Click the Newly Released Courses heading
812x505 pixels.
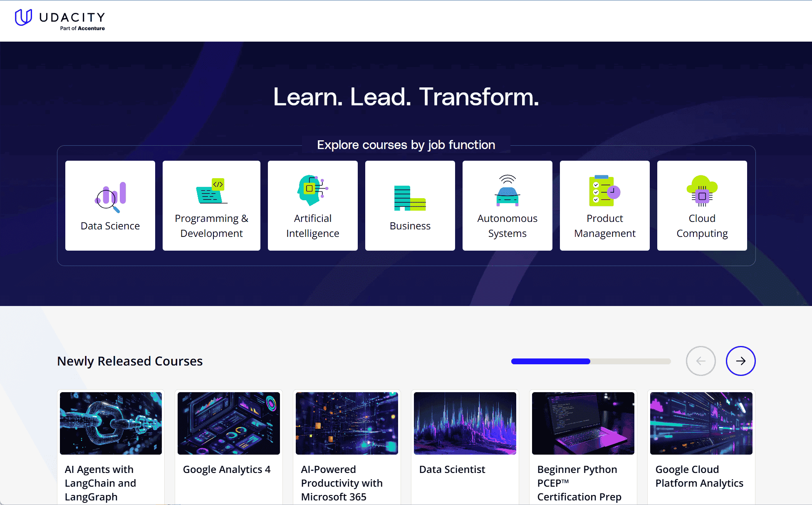130,361
